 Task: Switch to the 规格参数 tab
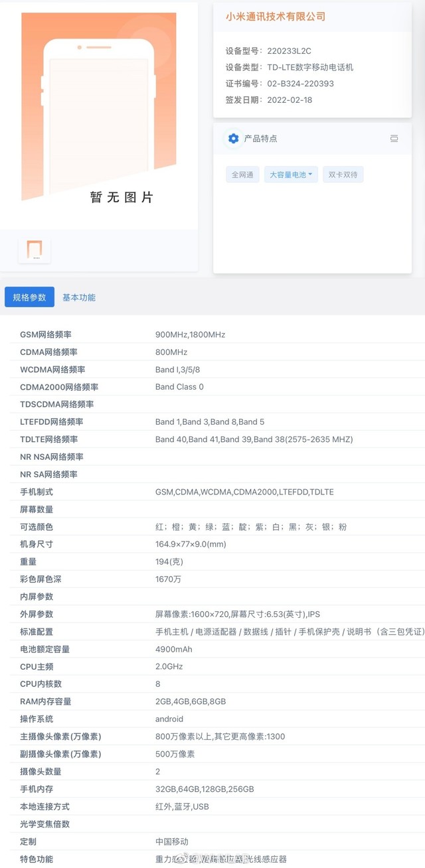click(29, 297)
